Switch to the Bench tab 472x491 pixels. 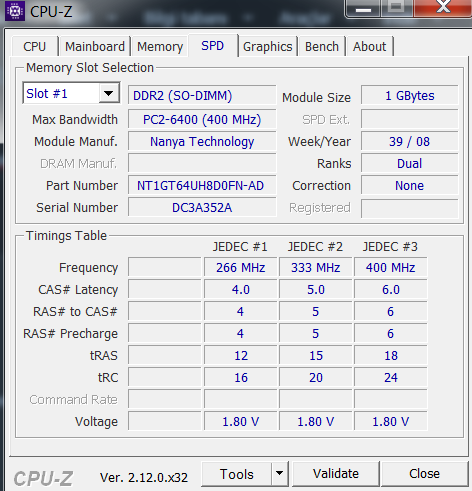(x=322, y=47)
